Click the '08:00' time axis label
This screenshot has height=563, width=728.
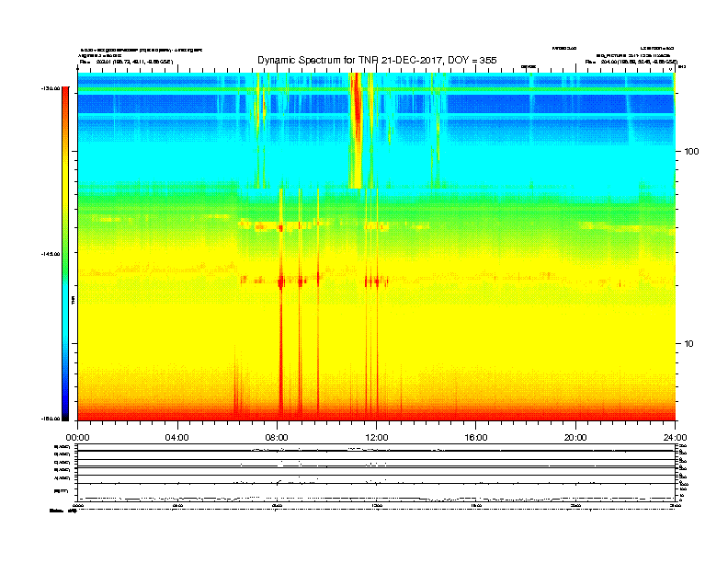(277, 438)
